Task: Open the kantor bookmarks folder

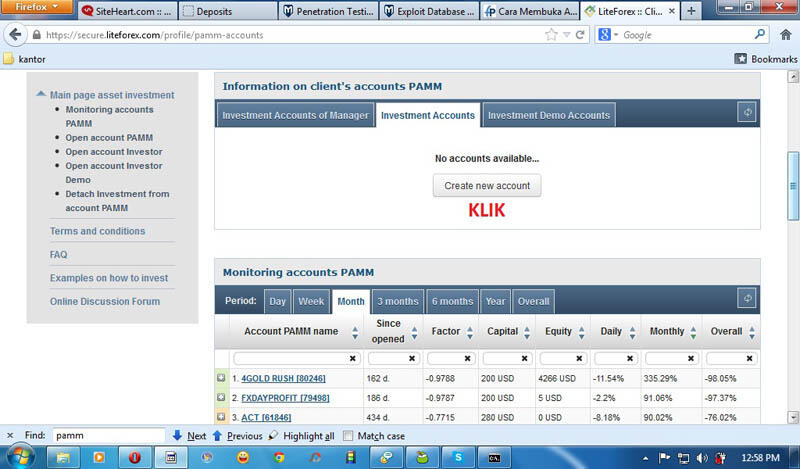Action: (24, 59)
